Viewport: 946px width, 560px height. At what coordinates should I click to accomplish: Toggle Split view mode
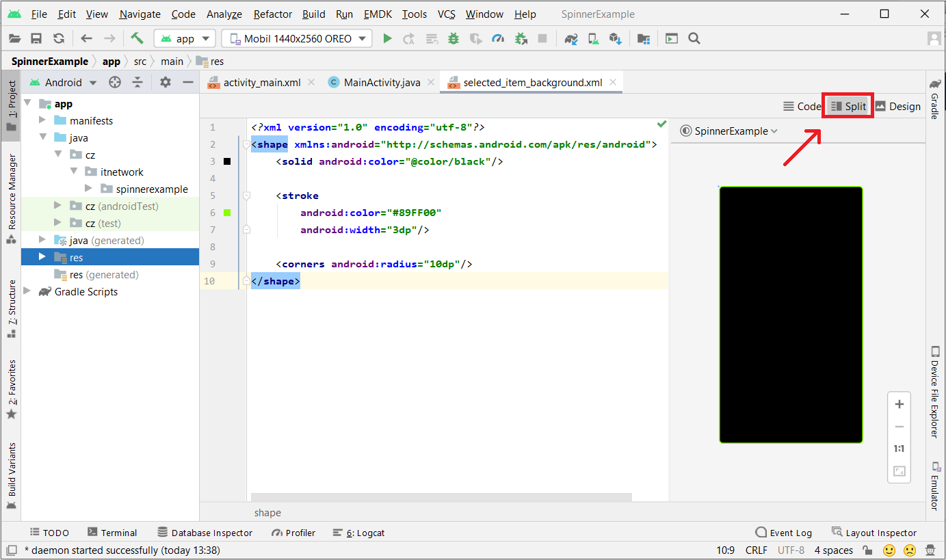pos(848,106)
